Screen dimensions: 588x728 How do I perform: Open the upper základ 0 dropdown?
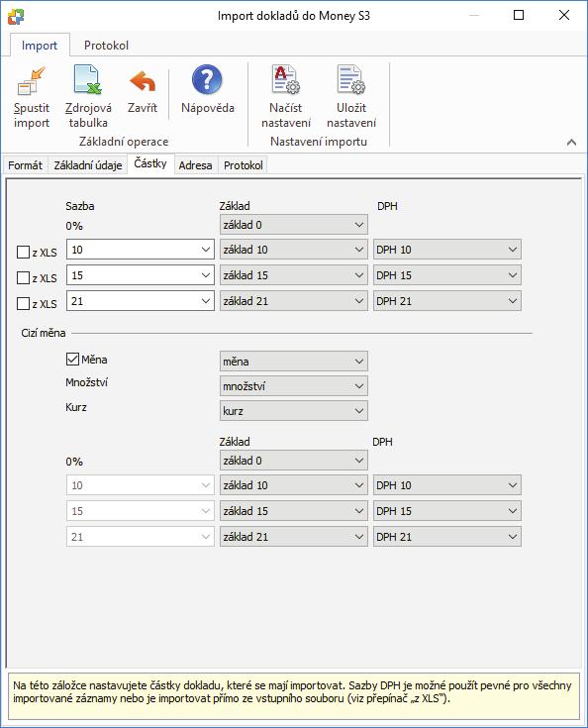(294, 225)
